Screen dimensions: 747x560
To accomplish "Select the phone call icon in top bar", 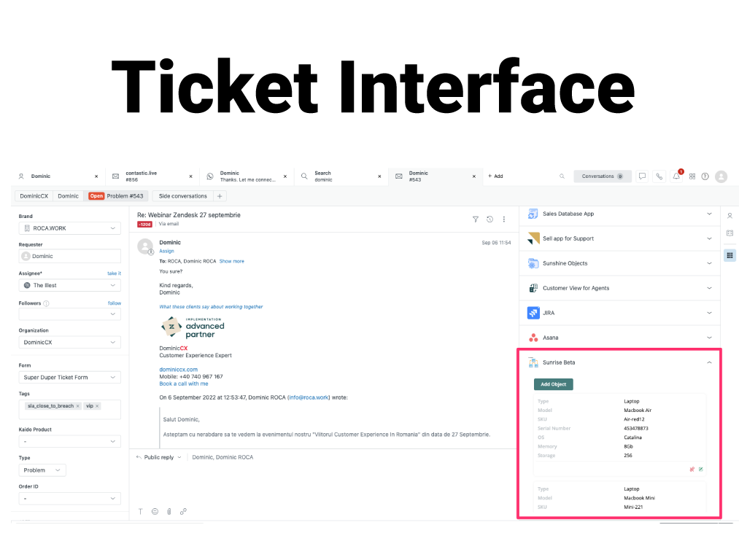I will [659, 176].
